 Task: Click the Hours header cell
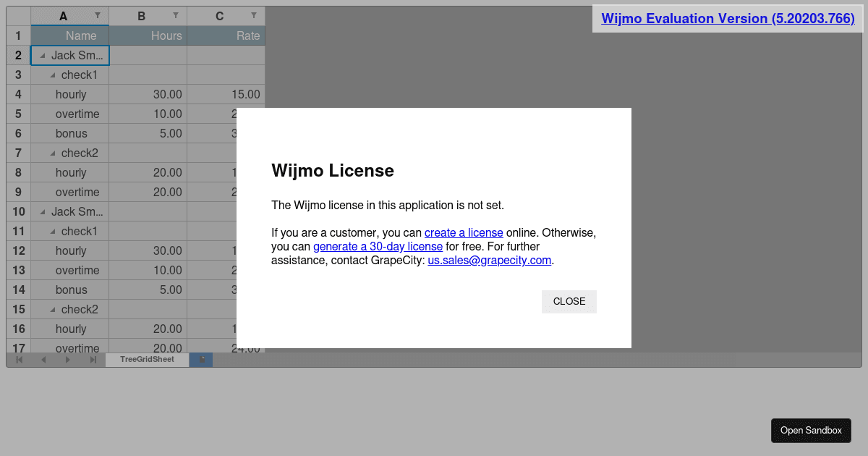148,35
